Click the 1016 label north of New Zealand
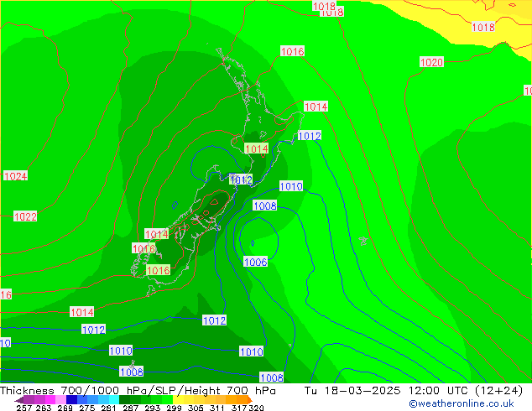The width and height of the screenshot is (532, 411). [293, 51]
